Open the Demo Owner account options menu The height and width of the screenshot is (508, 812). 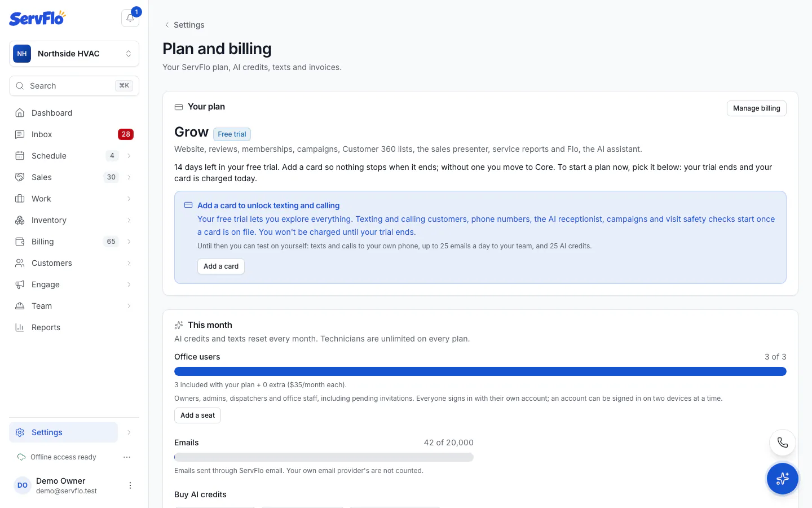(x=130, y=485)
